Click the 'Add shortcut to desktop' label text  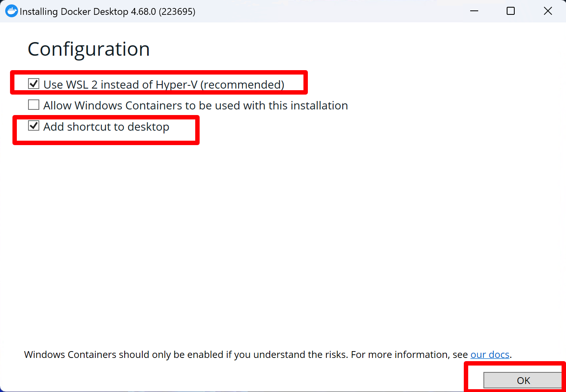click(x=106, y=127)
